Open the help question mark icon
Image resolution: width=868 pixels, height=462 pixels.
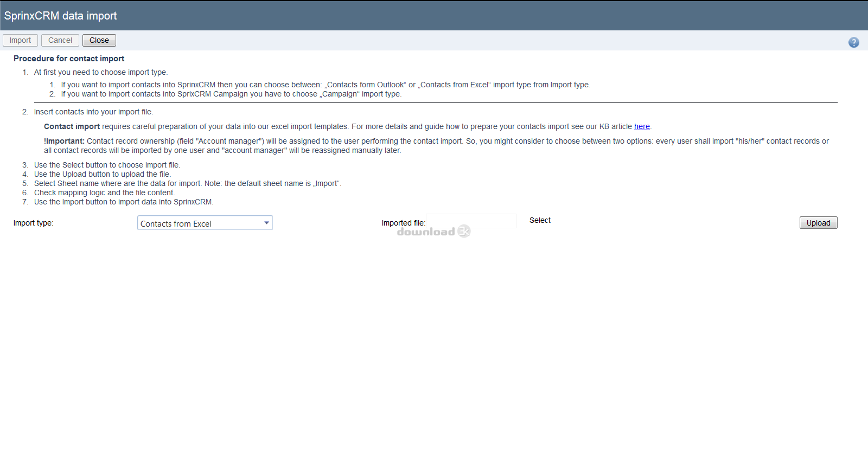coord(853,42)
